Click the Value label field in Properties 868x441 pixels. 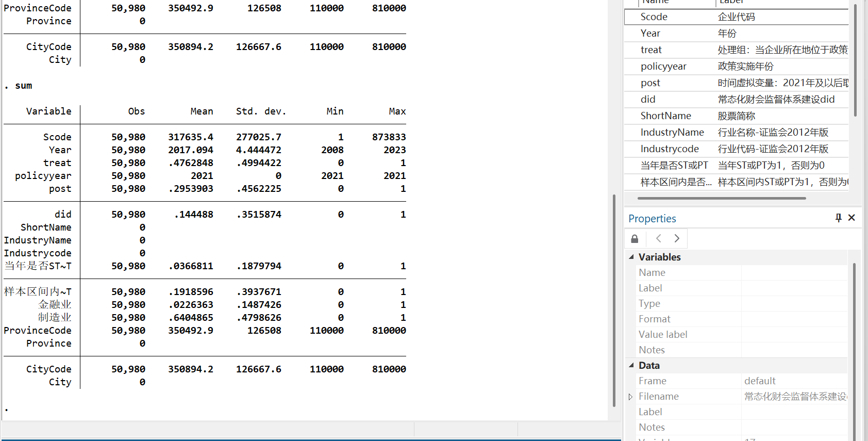click(794, 335)
